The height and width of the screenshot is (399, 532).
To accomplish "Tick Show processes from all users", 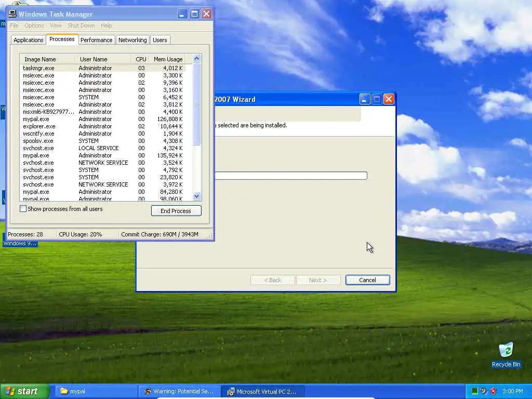I will [23, 209].
